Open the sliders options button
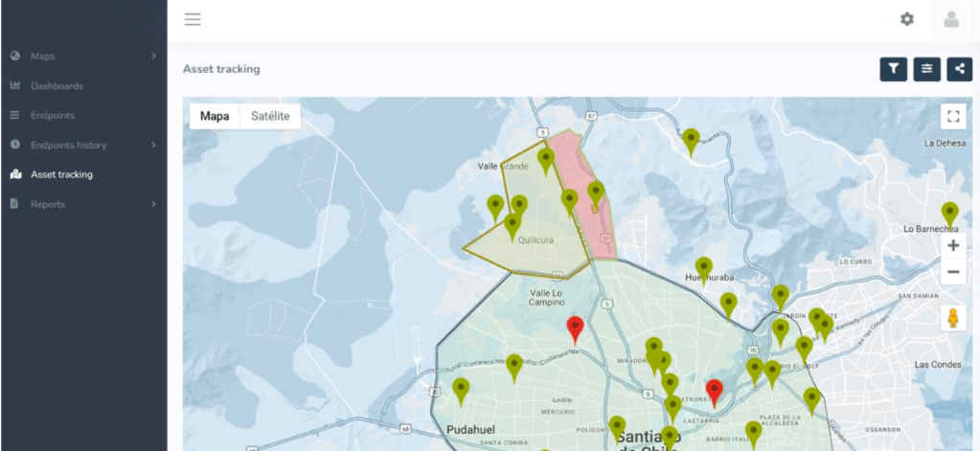Viewport: 980px width, 451px height. (x=926, y=69)
